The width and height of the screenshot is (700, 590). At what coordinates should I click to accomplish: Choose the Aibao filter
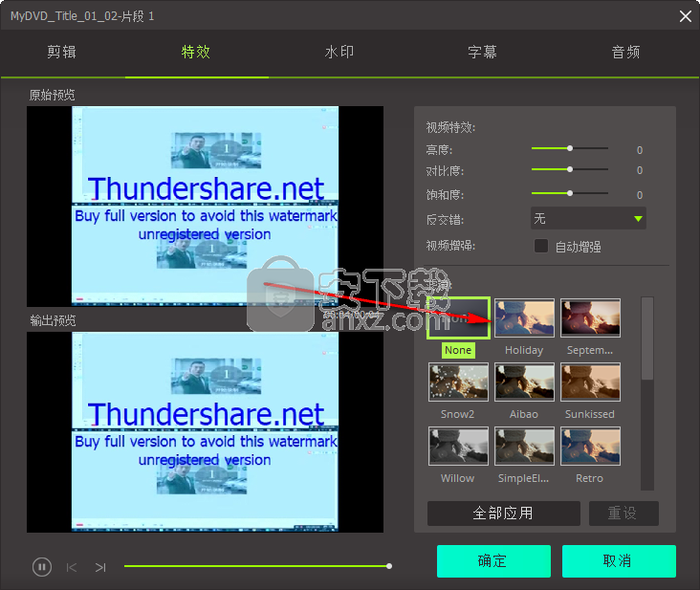pyautogui.click(x=524, y=382)
